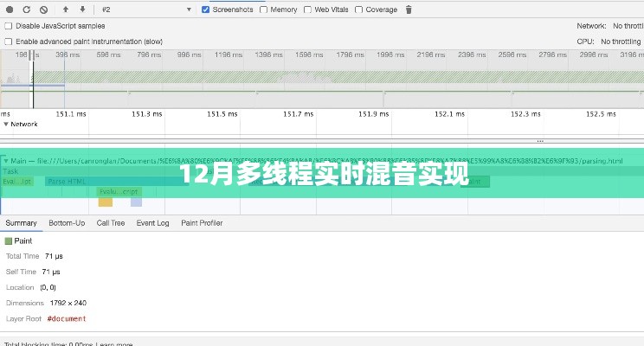Click the clear recording icon

43,10
